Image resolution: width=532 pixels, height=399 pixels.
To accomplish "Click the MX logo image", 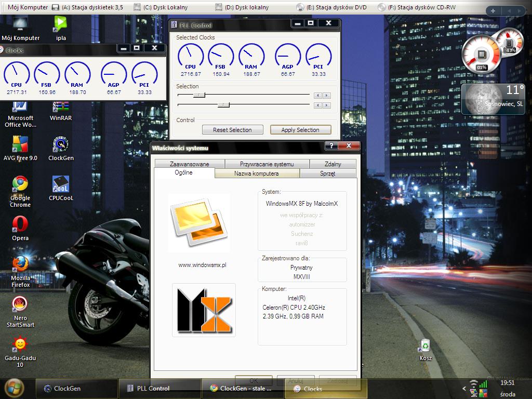I will (x=204, y=310).
